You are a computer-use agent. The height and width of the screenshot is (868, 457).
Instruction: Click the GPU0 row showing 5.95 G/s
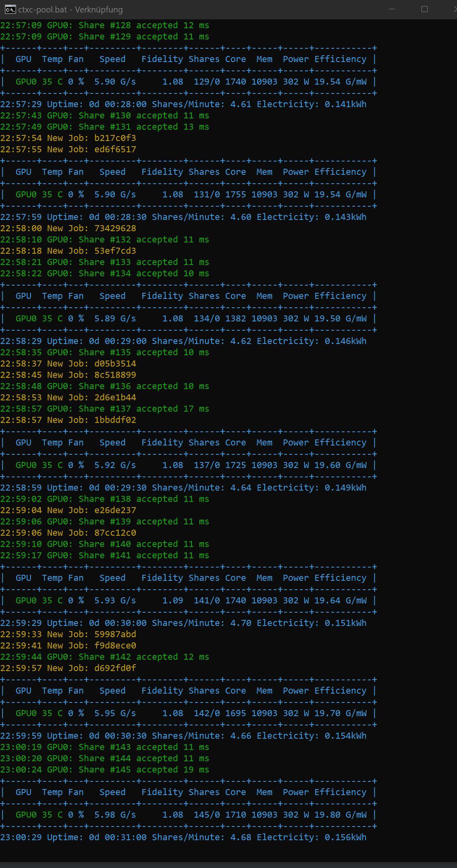189,713
